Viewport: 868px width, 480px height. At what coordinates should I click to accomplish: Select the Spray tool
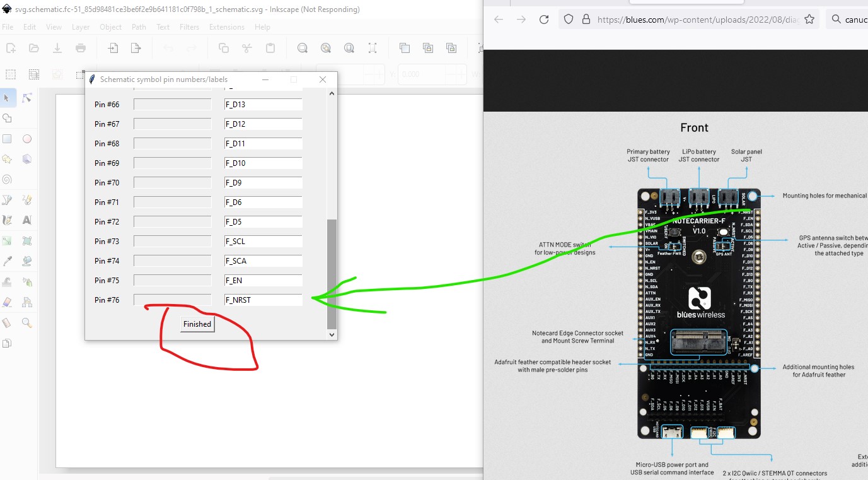click(26, 282)
